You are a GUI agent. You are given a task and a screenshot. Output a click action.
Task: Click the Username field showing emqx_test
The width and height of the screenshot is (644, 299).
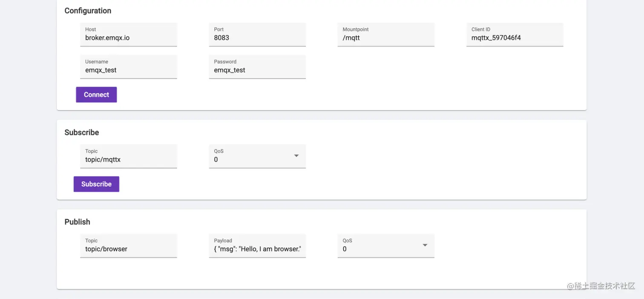pos(129,70)
